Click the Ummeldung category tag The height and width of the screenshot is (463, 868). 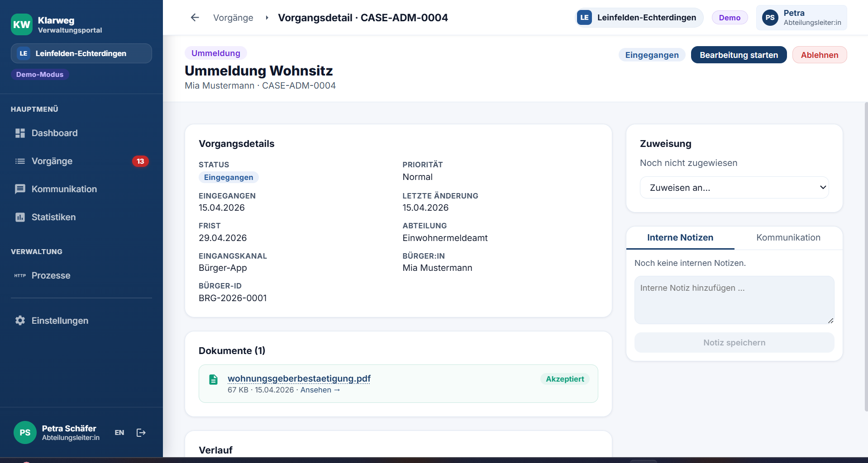pos(216,53)
